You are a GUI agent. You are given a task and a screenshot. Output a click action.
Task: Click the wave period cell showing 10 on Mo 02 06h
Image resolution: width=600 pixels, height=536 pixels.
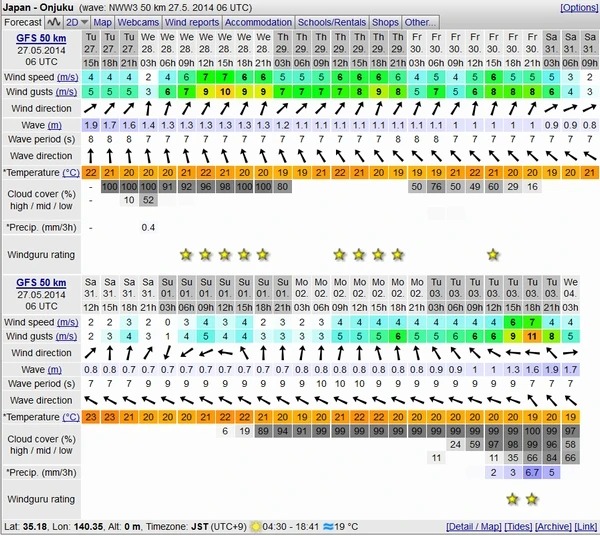point(321,384)
